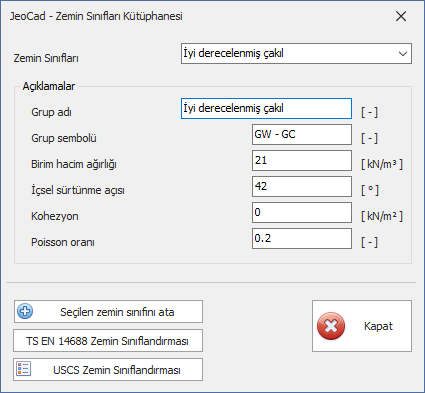Click the Grup adı label
This screenshot has width=425, height=393.
(51, 112)
